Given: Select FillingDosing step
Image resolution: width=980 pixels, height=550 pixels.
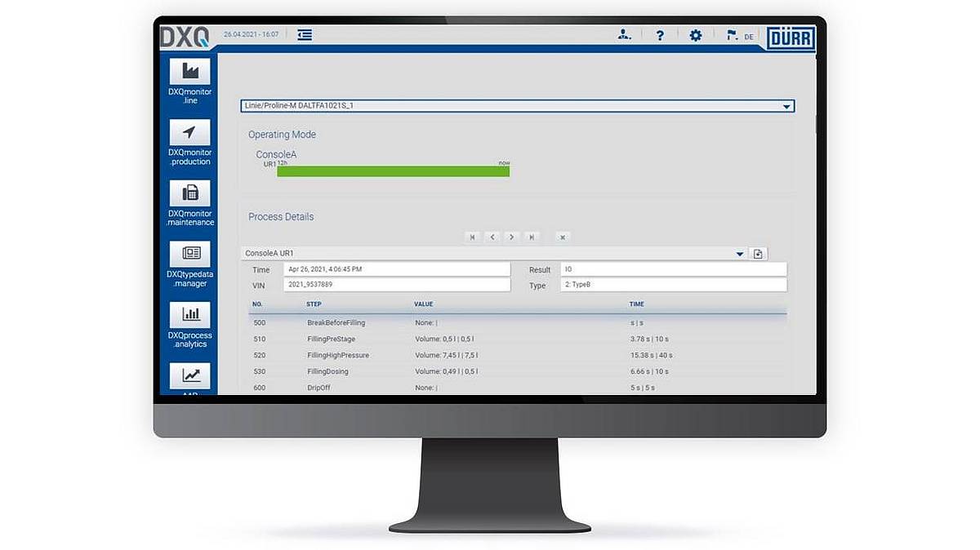Looking at the screenshot, I should 327,371.
